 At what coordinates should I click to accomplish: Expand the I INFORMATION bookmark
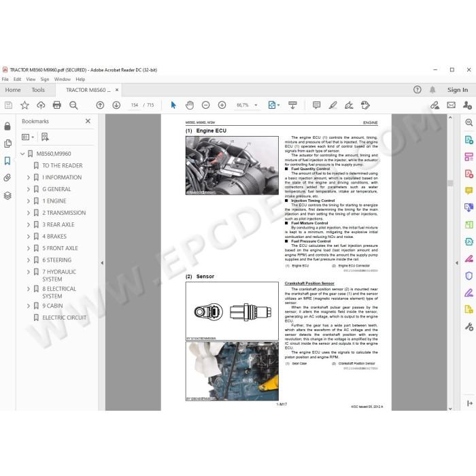click(29, 177)
